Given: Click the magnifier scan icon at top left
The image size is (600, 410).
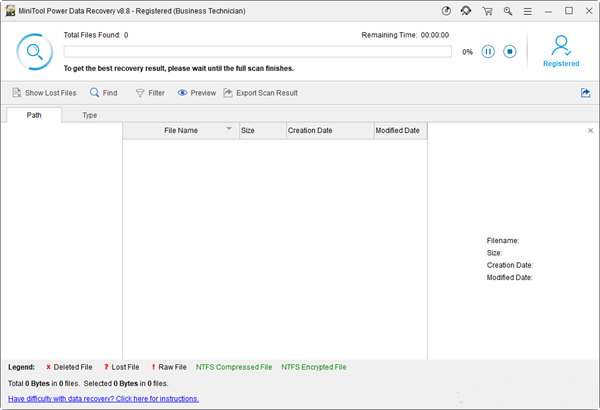Looking at the screenshot, I should [33, 51].
